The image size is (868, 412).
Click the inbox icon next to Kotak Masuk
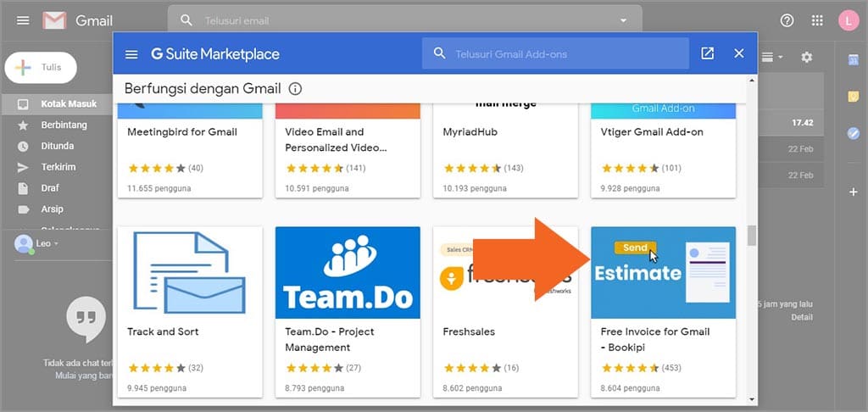click(x=23, y=104)
